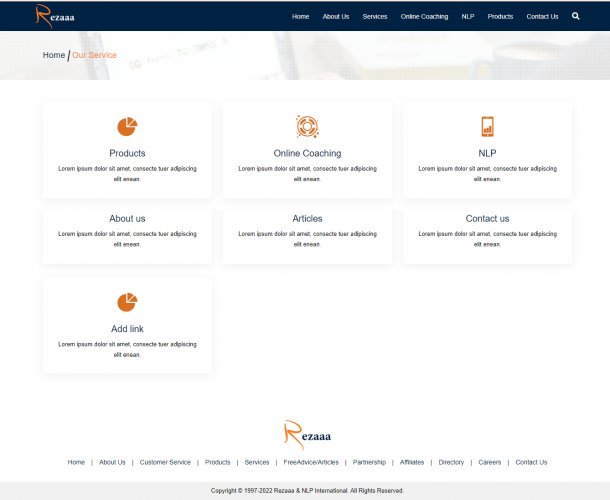This screenshot has width=610, height=500.
Task: Click Home in the breadcrumb
Action: 54,55
